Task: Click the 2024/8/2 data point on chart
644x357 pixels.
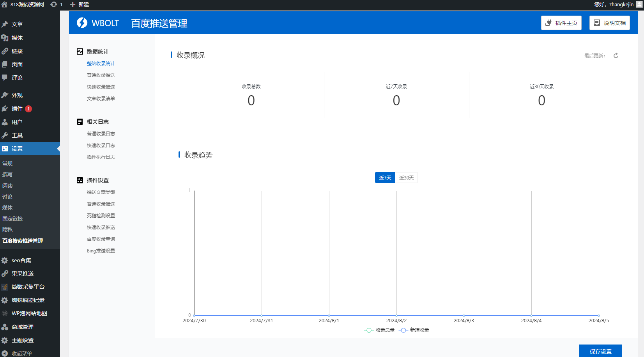Action: click(396, 315)
